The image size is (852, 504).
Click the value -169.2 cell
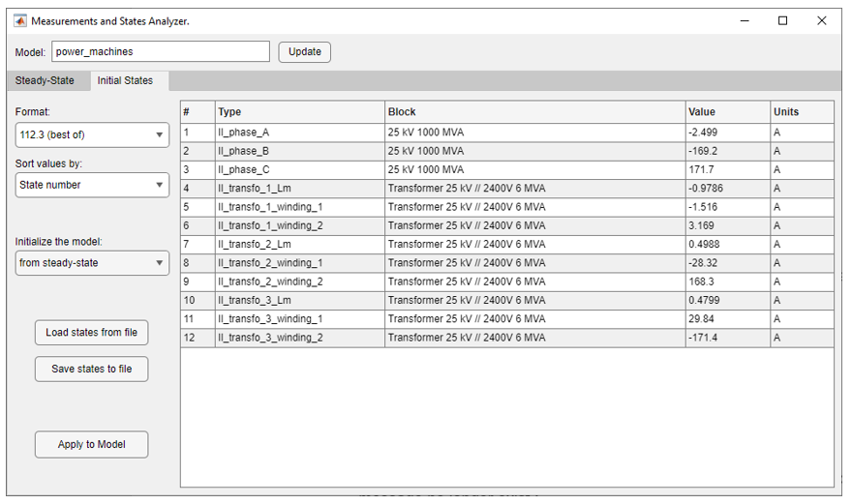728,151
